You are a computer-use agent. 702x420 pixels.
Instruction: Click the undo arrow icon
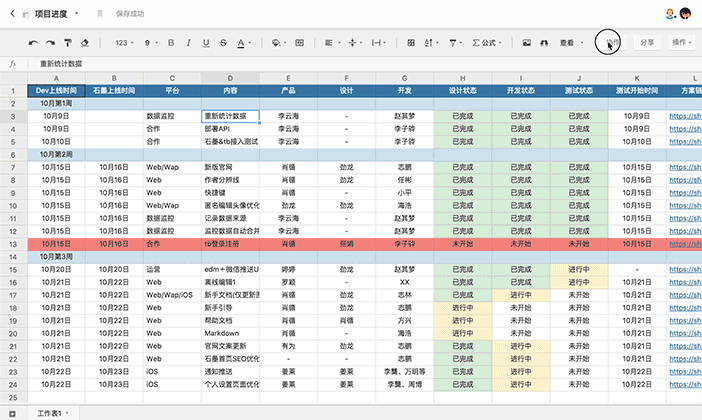click(33, 43)
